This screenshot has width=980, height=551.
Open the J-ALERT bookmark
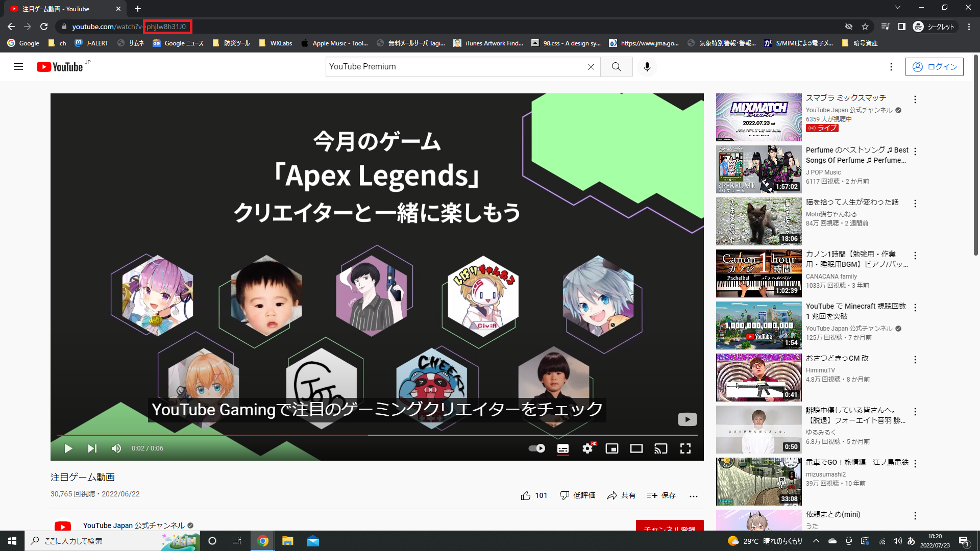(x=92, y=43)
